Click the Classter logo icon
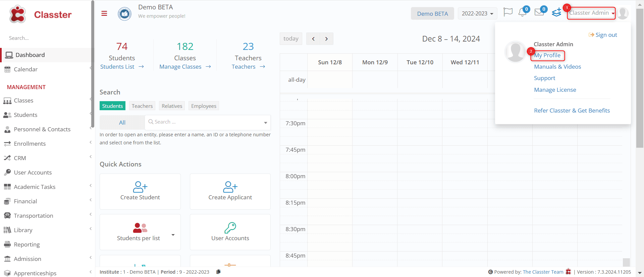Viewport: 644px width, 277px height. click(17, 14)
